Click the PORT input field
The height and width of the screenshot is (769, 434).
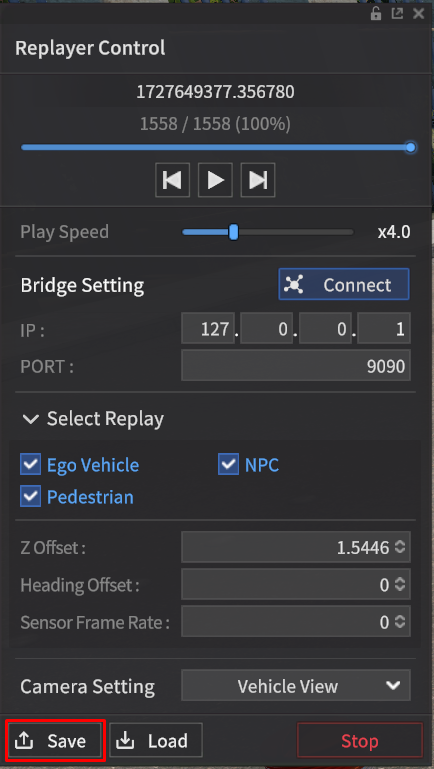click(x=296, y=366)
